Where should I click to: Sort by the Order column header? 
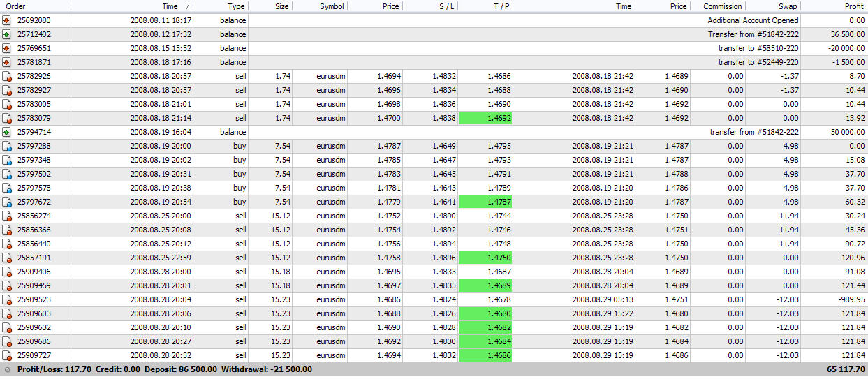coord(35,6)
